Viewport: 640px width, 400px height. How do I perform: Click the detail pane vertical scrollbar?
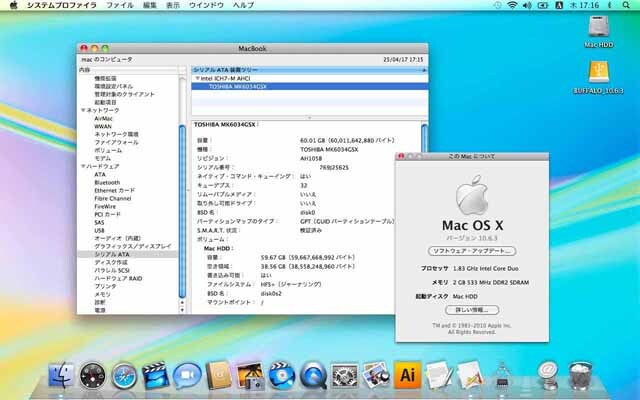pos(424,139)
